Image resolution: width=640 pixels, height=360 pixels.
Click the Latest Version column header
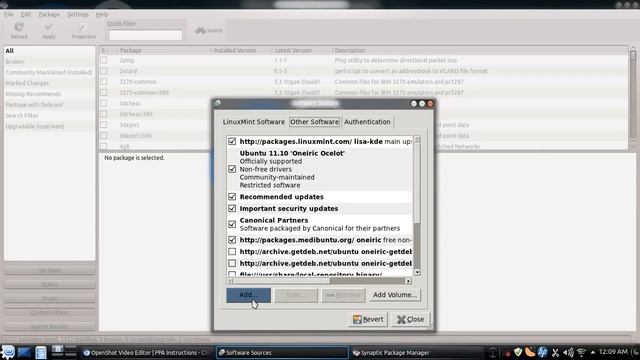coord(302,50)
